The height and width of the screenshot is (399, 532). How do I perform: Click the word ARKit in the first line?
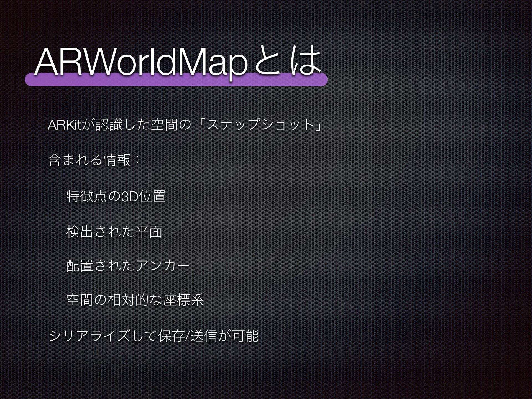coord(64,125)
